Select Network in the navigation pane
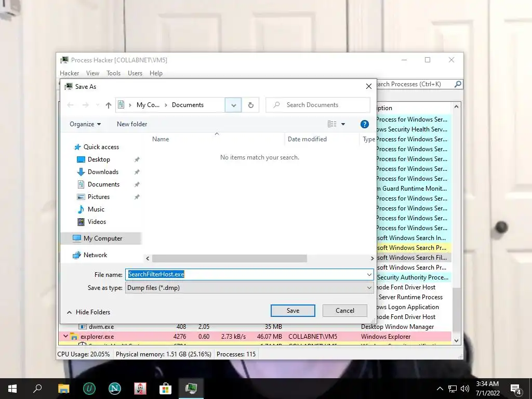This screenshot has width=532, height=399. (x=95, y=255)
